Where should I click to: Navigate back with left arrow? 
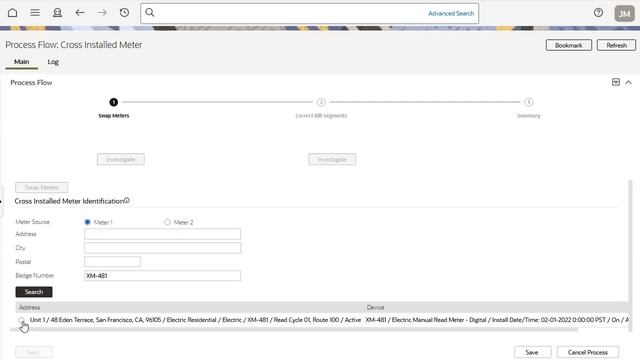[80, 13]
